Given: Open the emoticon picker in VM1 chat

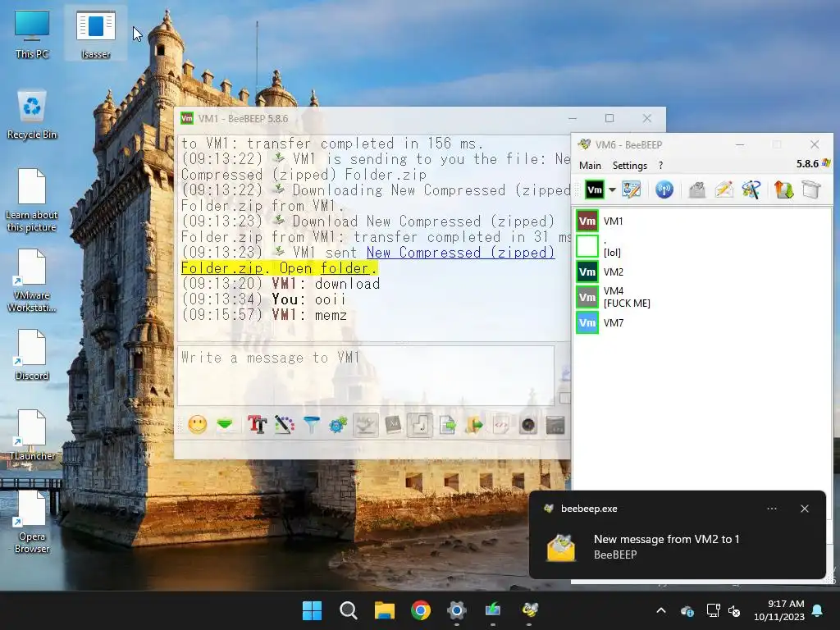Looking at the screenshot, I should (197, 426).
